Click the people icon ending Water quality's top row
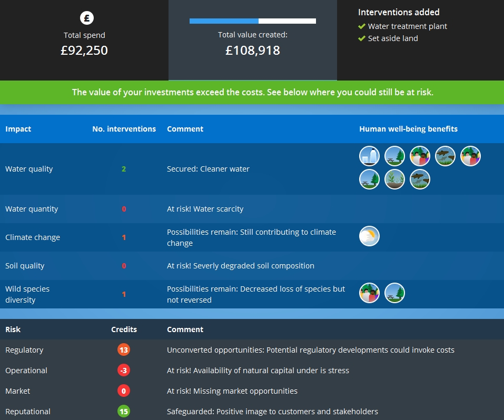The width and height of the screenshot is (504, 420). (x=471, y=156)
